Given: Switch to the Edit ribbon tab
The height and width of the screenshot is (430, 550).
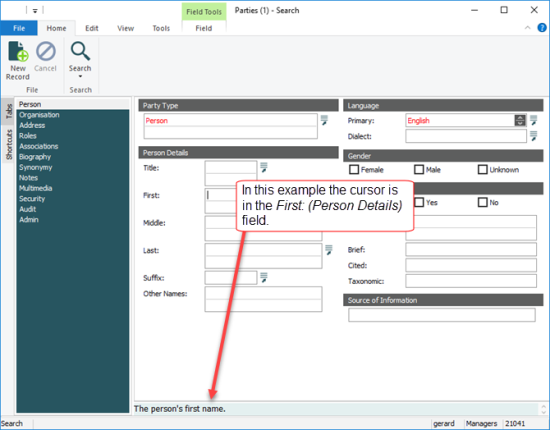Looking at the screenshot, I should click(x=92, y=28).
